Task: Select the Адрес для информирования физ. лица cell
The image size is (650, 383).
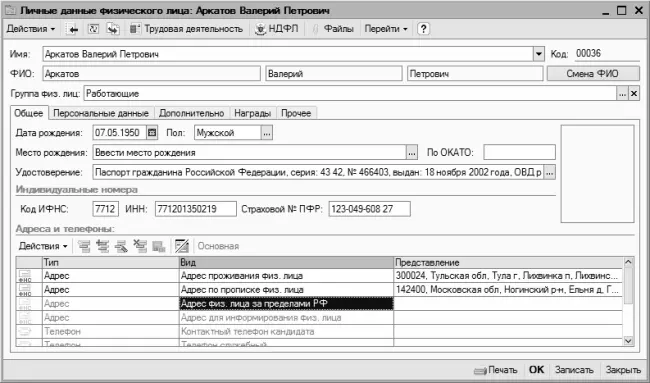Action: 286,318
